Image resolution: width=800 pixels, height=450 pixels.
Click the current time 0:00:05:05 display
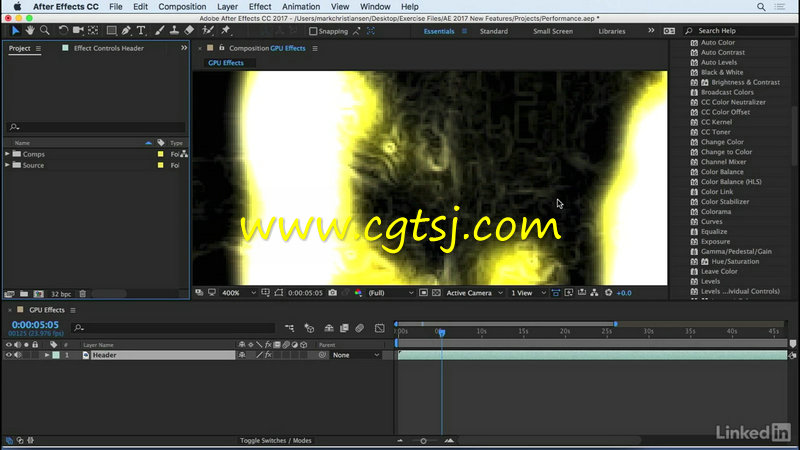35,324
